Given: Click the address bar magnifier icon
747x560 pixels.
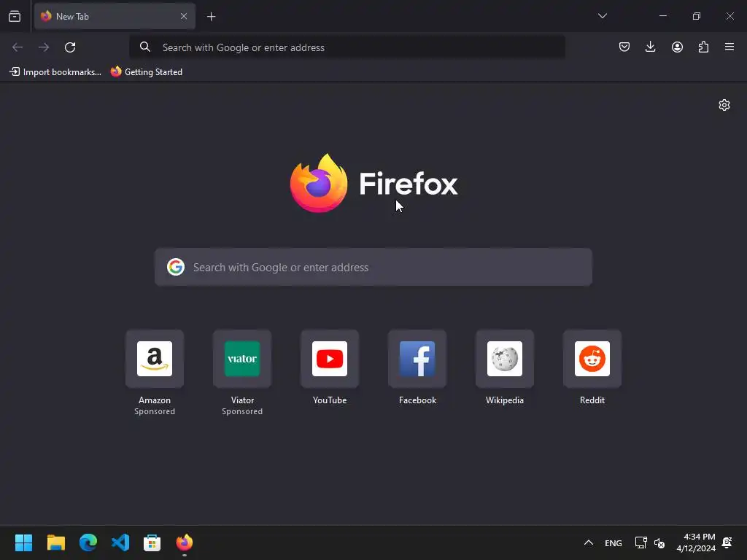Looking at the screenshot, I should (x=145, y=47).
